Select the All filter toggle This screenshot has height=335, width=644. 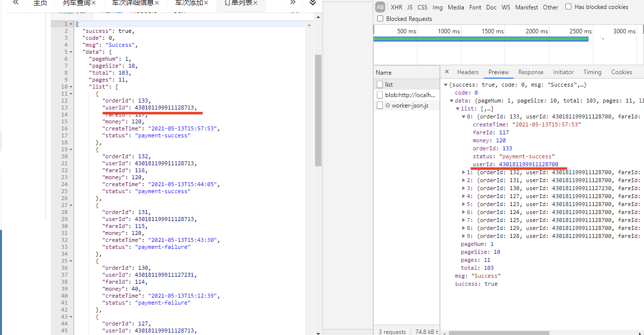[380, 7]
